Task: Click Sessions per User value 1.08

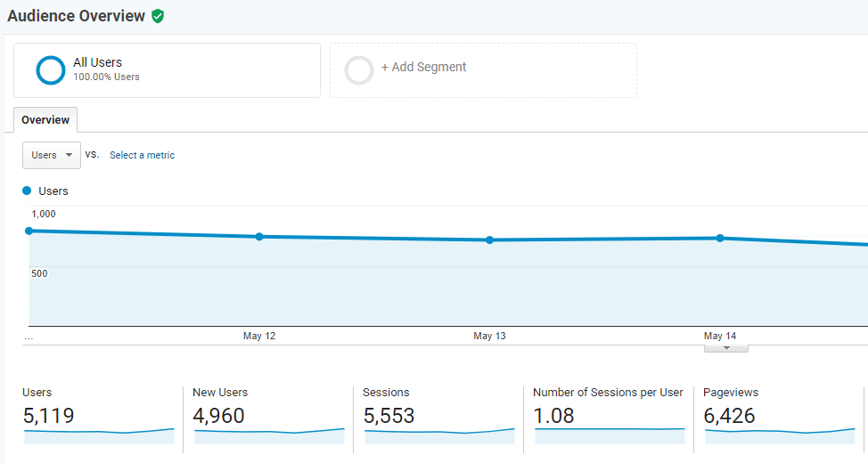Action: [553, 416]
